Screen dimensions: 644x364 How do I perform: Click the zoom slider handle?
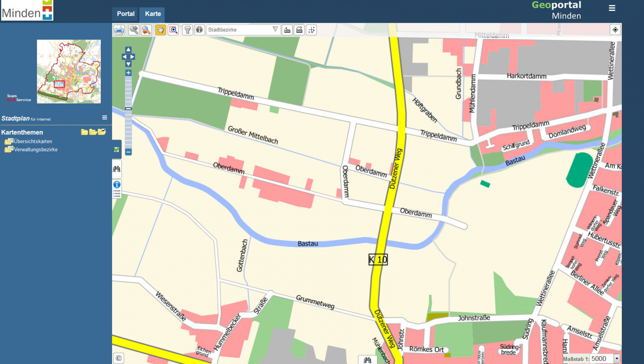click(x=128, y=109)
